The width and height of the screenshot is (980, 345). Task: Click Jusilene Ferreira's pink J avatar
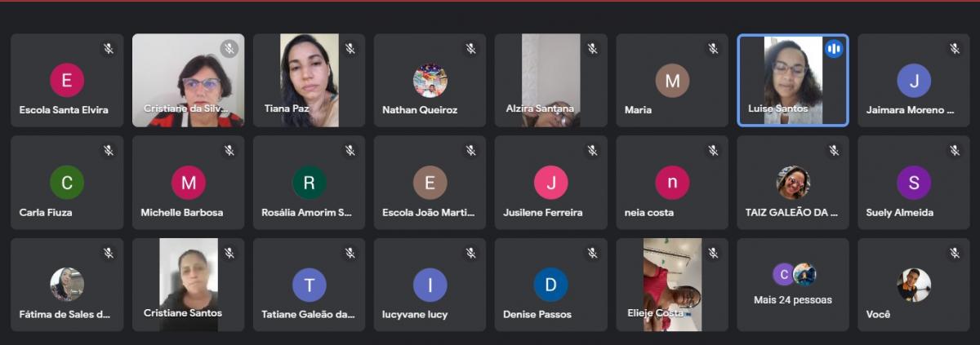pos(551,183)
